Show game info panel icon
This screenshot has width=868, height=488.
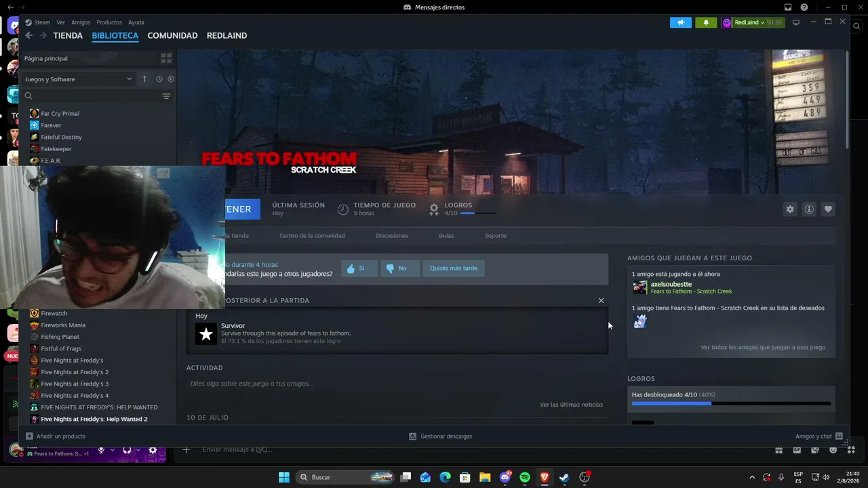tap(809, 209)
